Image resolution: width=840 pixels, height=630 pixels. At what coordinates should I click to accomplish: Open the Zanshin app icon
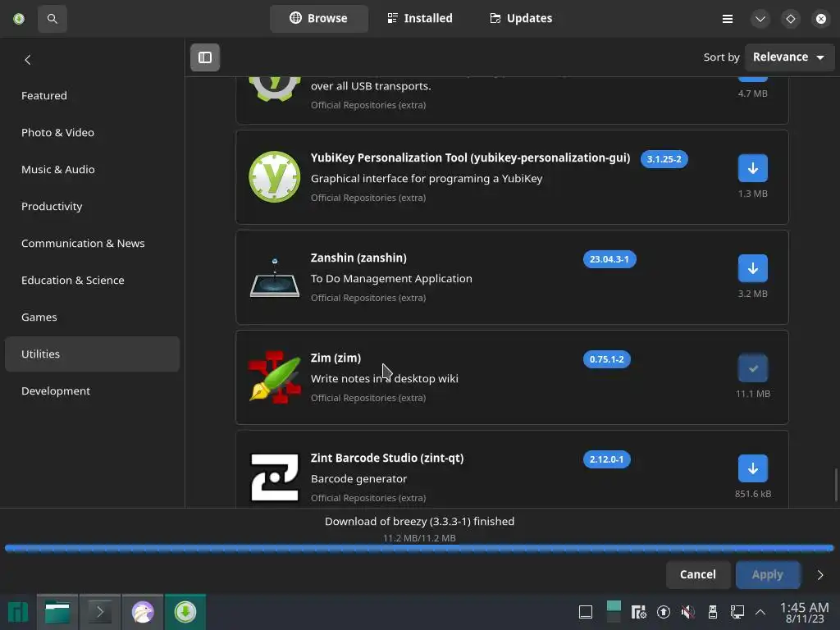coord(274,277)
